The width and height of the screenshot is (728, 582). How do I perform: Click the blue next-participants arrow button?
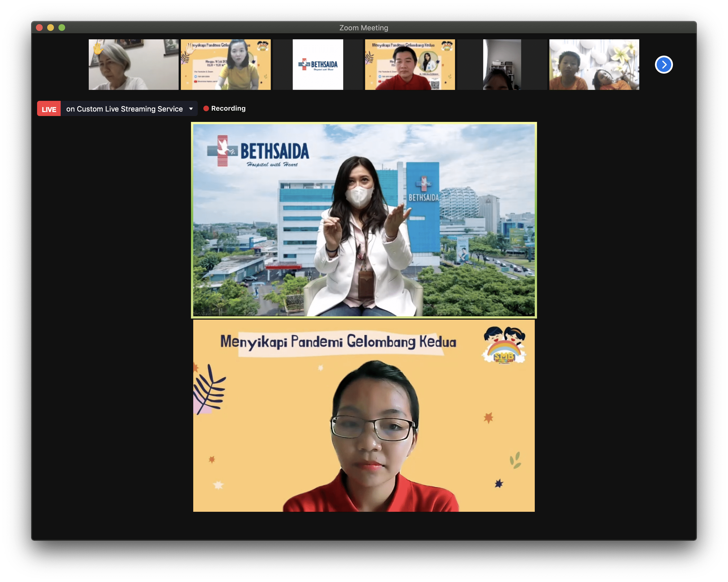[663, 65]
